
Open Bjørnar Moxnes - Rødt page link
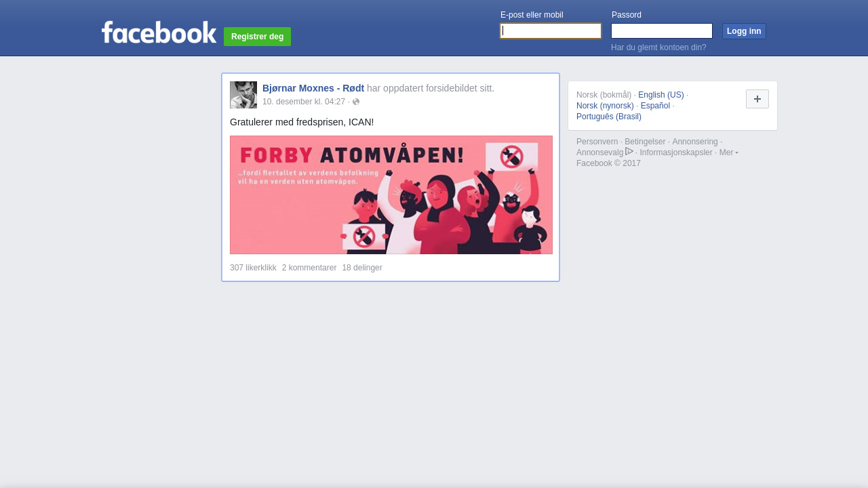313,88
